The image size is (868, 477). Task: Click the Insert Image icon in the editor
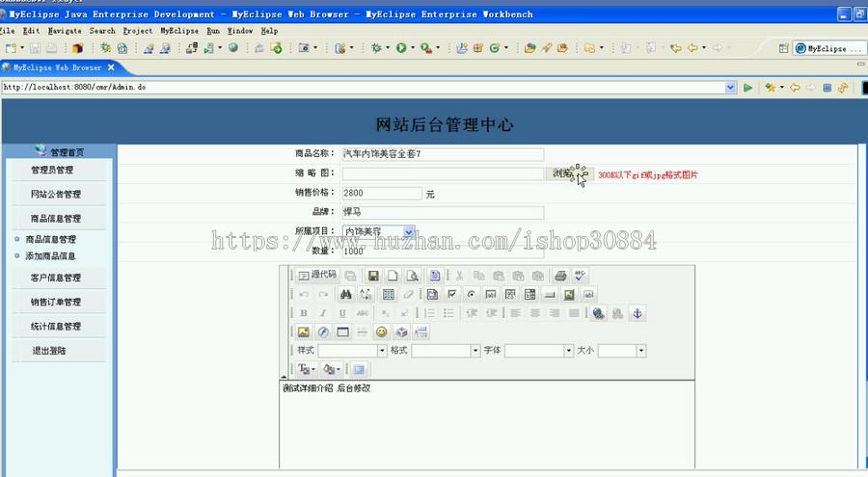coord(304,332)
